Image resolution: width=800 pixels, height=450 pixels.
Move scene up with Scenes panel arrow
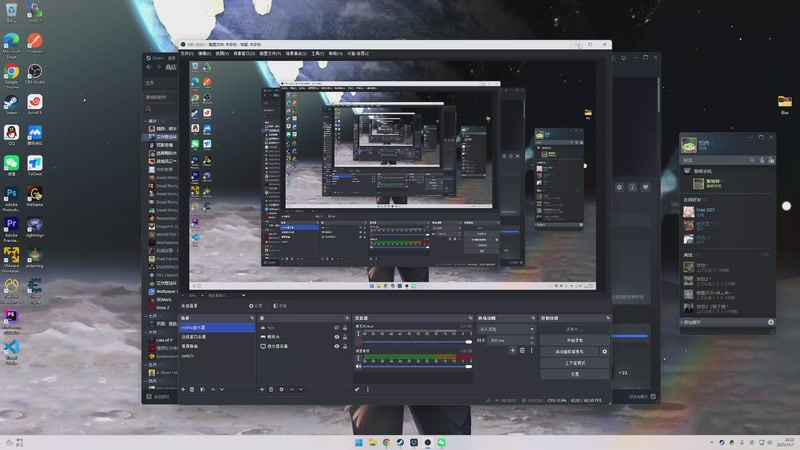pos(213,389)
